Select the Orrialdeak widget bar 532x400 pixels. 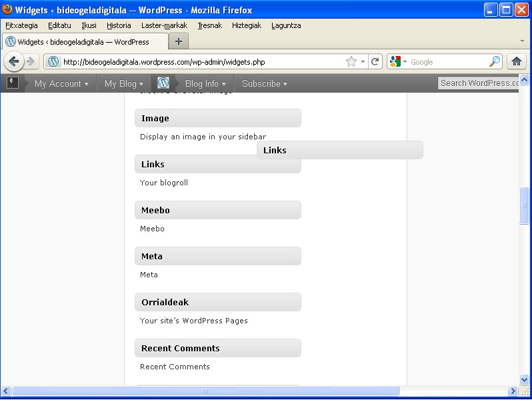[x=218, y=302]
